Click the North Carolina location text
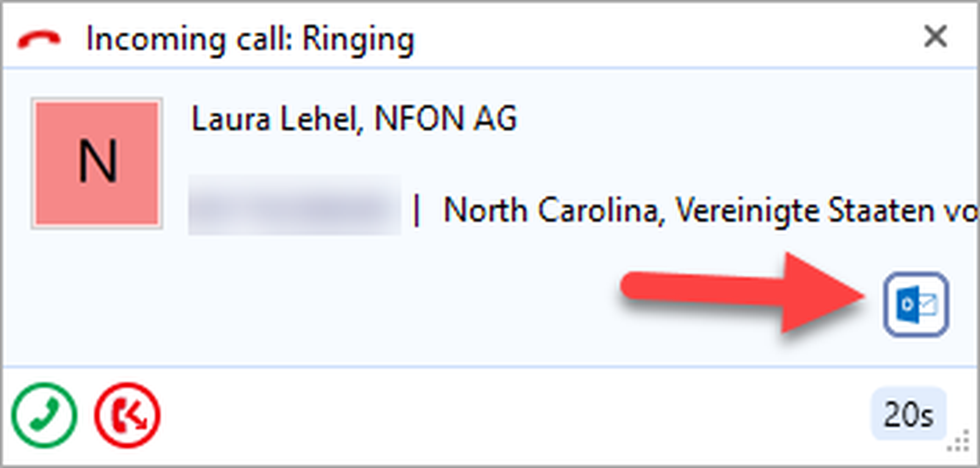 [x=550, y=211]
